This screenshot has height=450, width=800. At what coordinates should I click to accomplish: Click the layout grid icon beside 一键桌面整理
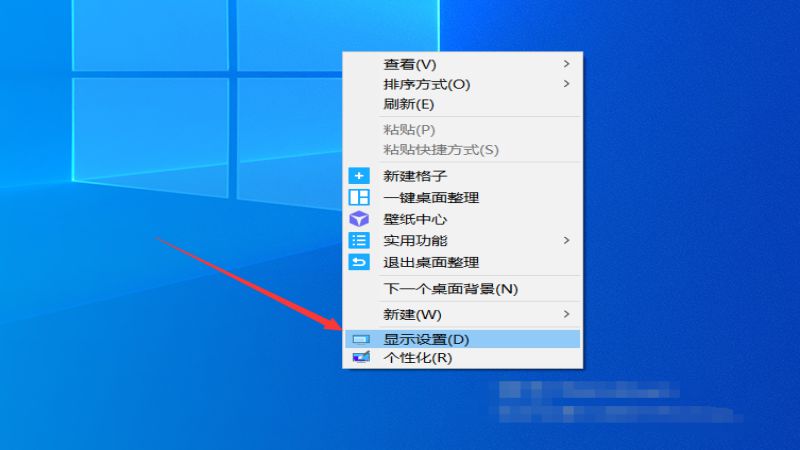[x=359, y=197]
